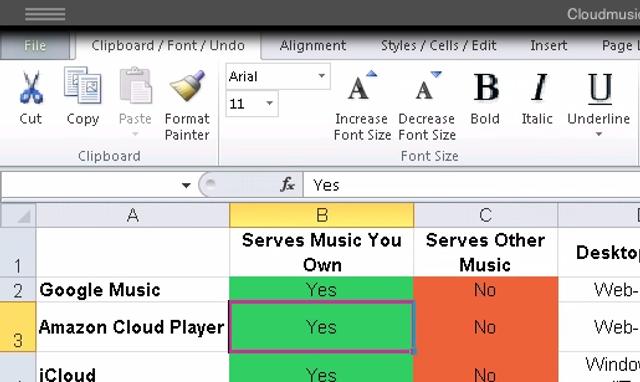The height and width of the screenshot is (382, 640).
Task: Click green Yes in Amazon Cloud Player row
Action: click(322, 327)
